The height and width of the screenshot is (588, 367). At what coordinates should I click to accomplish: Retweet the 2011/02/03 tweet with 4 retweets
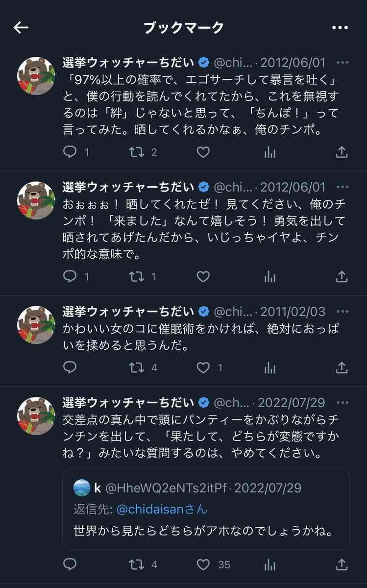(137, 367)
